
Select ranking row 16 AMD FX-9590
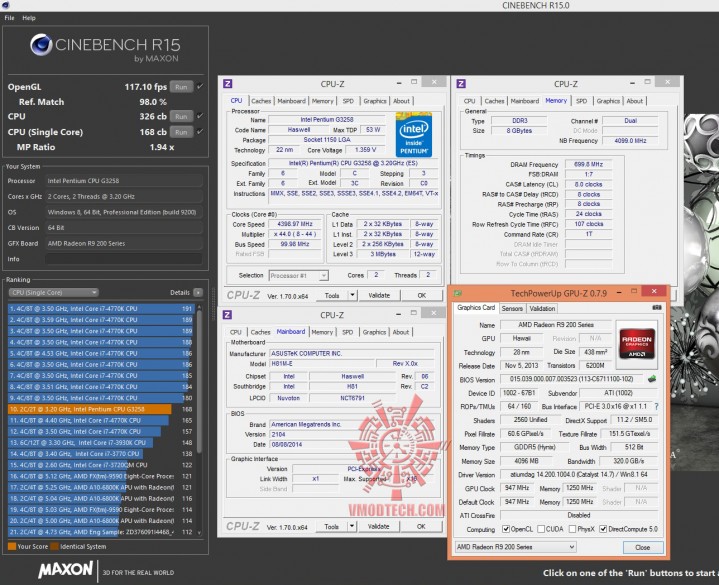tap(101, 476)
